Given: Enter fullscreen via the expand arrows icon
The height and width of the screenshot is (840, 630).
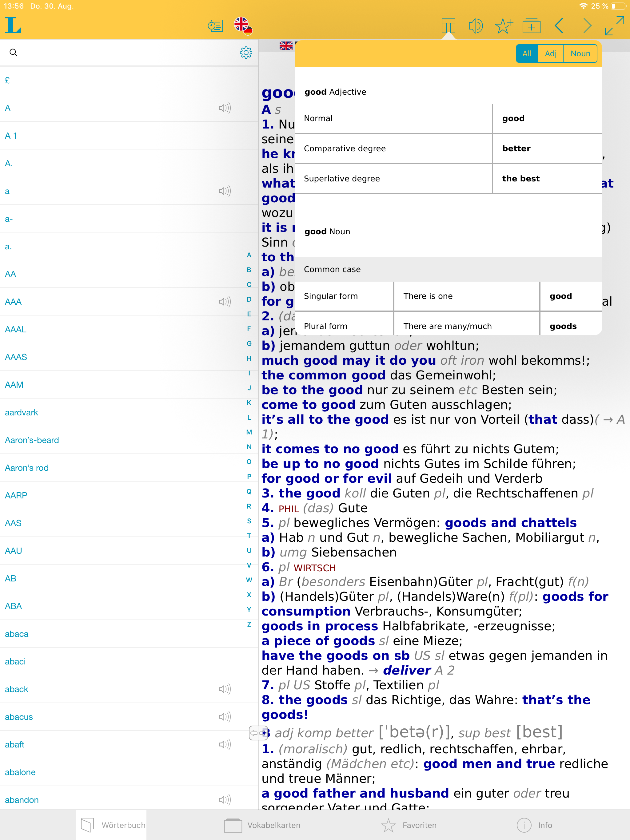Looking at the screenshot, I should (x=613, y=26).
